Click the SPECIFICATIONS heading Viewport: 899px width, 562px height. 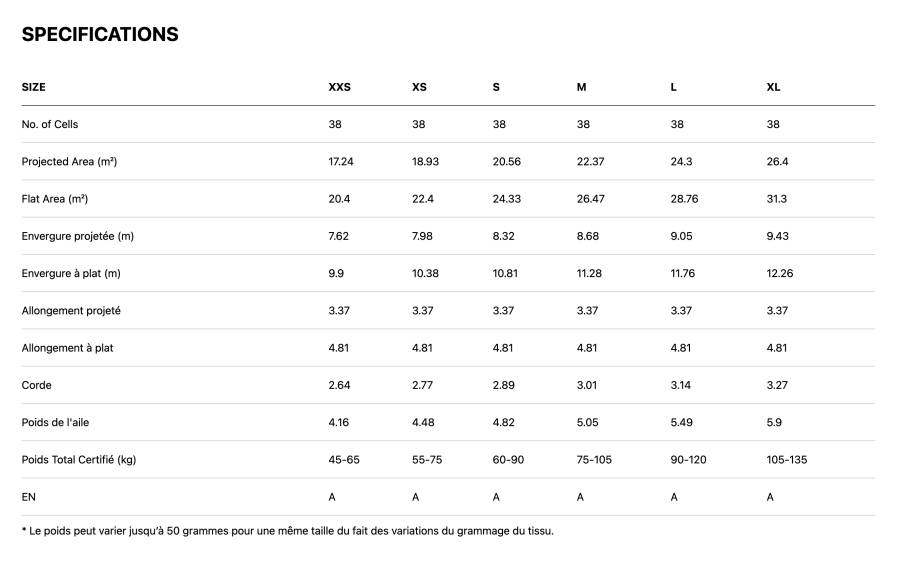100,34
